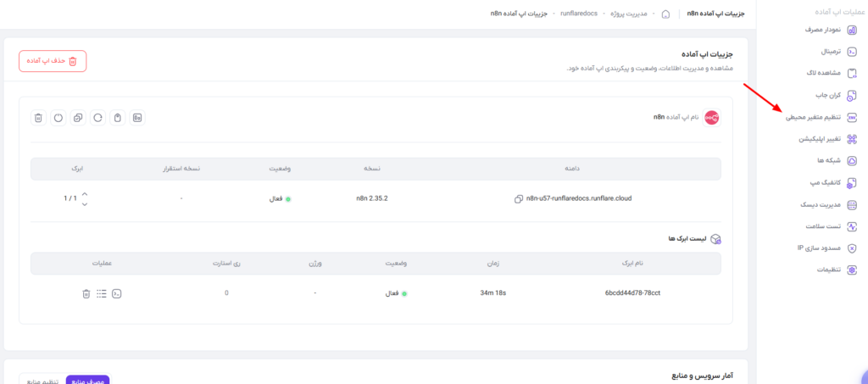This screenshot has height=384, width=868.
Task: Click the duplicate squares toolbar icon
Action: [x=78, y=117]
